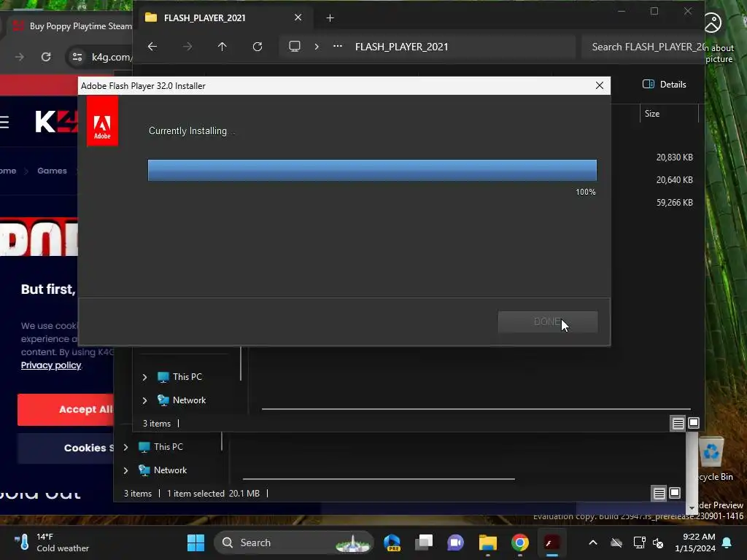Click the Flash installer taskbar icon
The image size is (747, 560).
pyautogui.click(x=551, y=542)
